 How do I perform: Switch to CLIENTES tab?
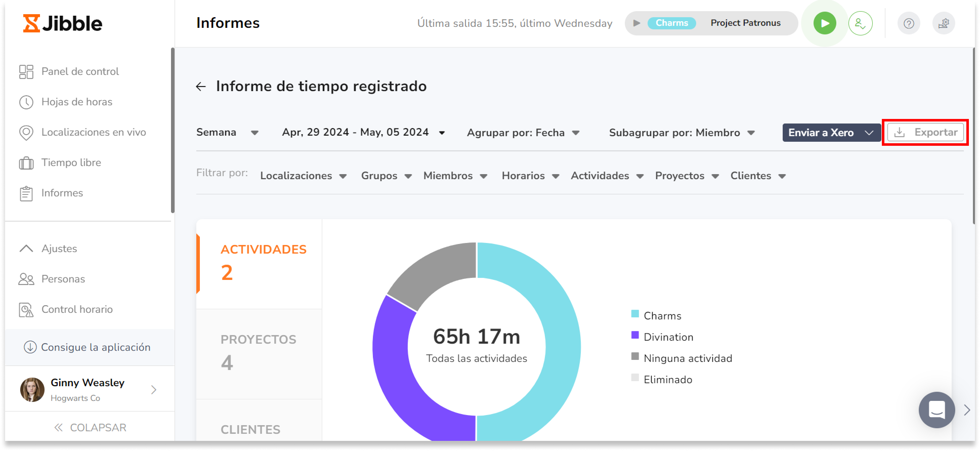(x=259, y=421)
